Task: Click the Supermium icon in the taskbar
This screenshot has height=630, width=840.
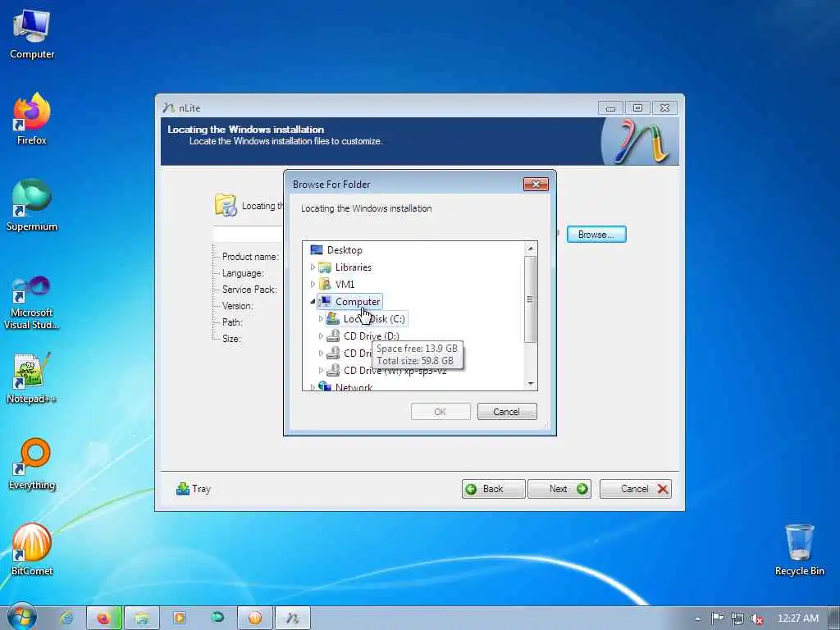Action: (217, 619)
